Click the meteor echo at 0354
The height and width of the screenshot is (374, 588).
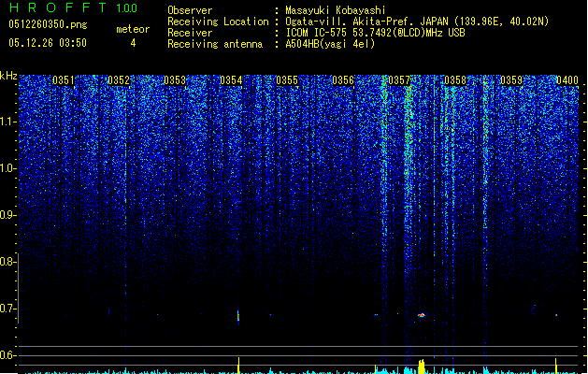[238, 316]
